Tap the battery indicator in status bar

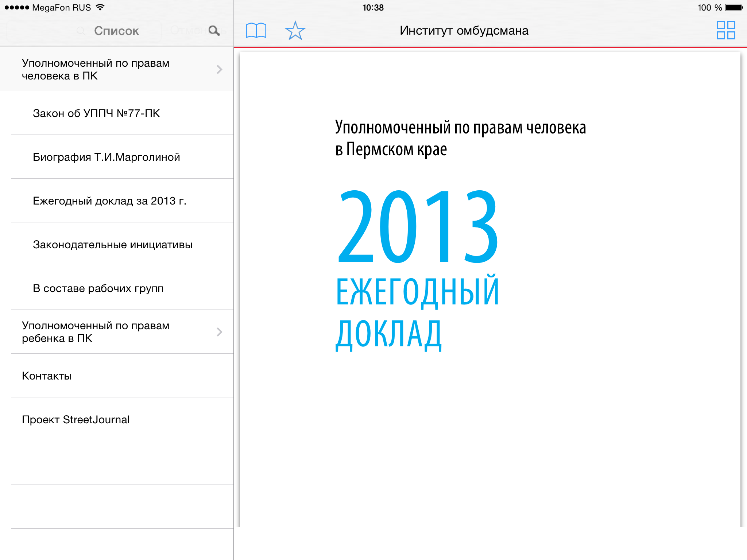tap(734, 8)
